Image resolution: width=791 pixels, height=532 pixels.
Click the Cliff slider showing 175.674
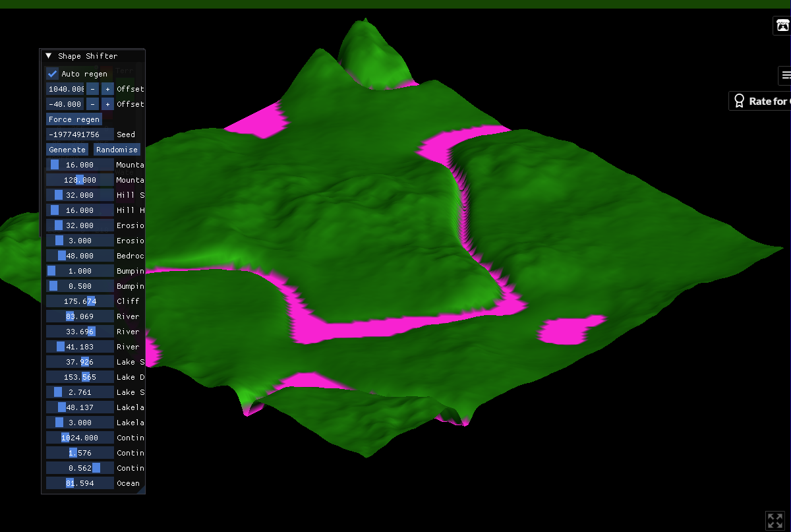80,301
